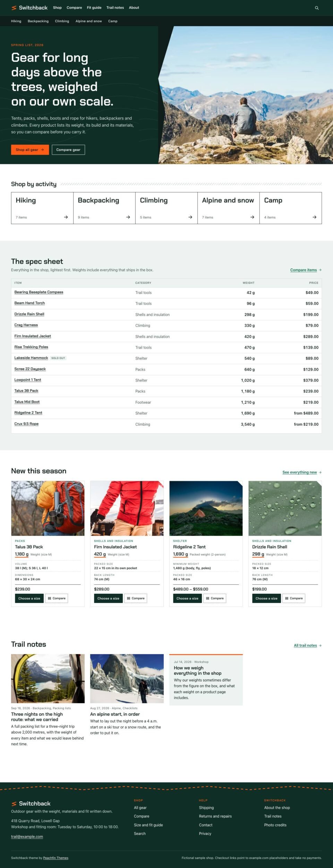Click the An alpine start article photo

click(x=127, y=679)
